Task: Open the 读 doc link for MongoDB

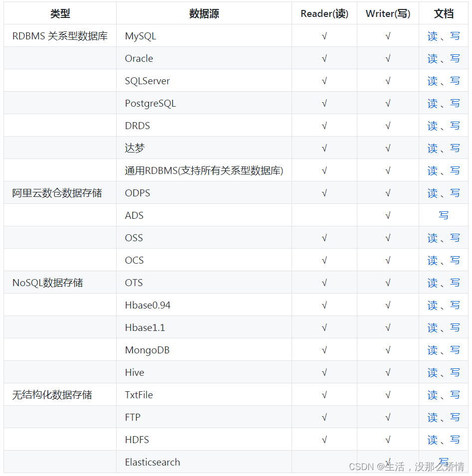Action: click(x=433, y=350)
